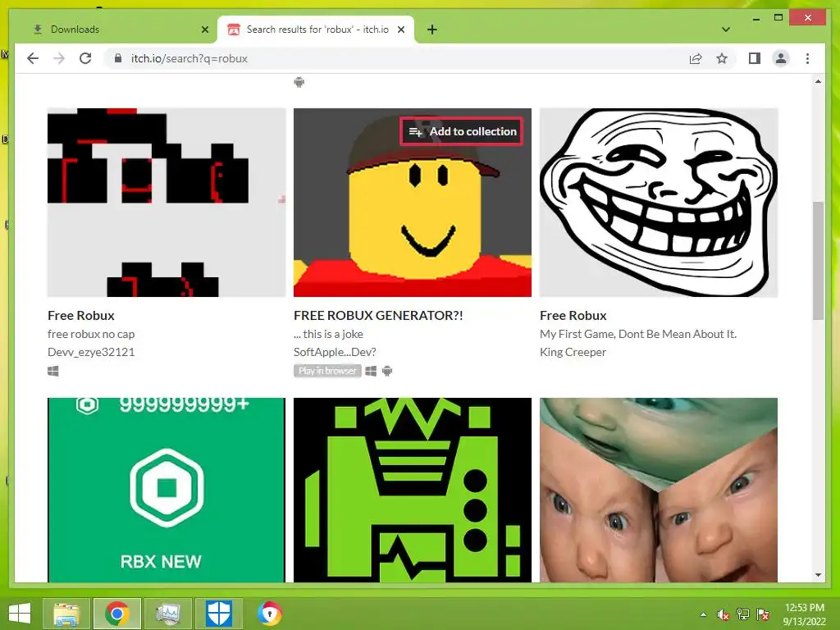Open the colorful keyhole app on taskbar
This screenshot has height=630, width=840.
click(x=269, y=614)
